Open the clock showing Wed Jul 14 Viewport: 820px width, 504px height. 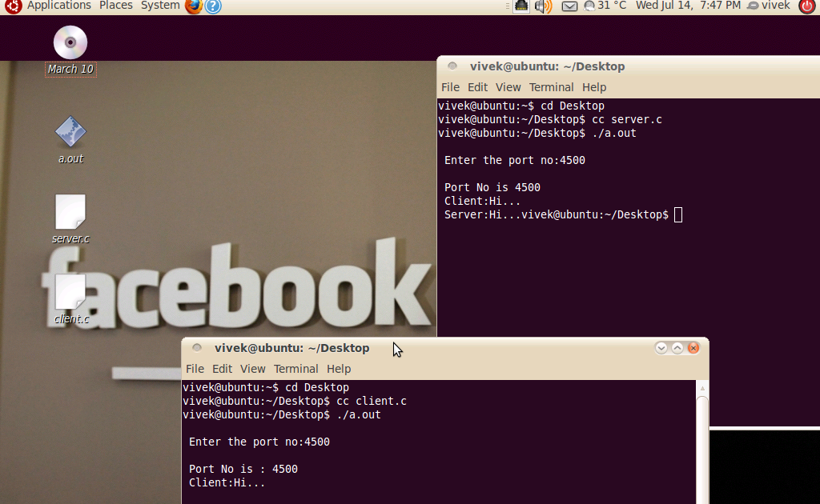pos(688,6)
